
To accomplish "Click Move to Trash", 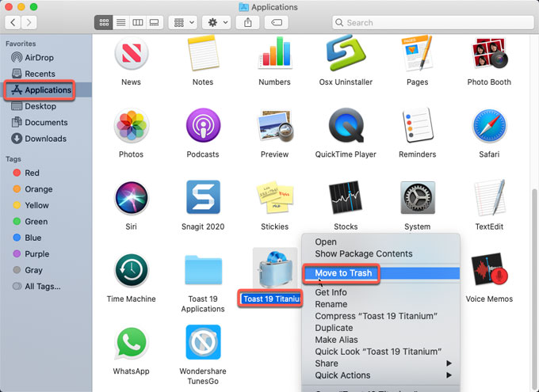I will point(381,273).
